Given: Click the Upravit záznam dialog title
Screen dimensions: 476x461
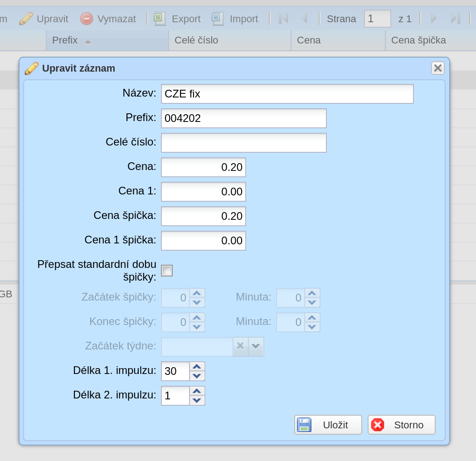Looking at the screenshot, I should point(78,68).
